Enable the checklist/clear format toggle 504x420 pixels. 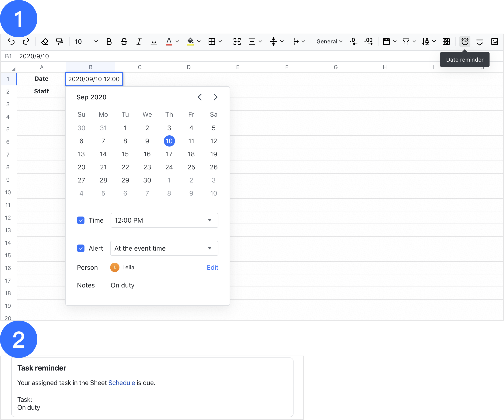pyautogui.click(x=45, y=42)
